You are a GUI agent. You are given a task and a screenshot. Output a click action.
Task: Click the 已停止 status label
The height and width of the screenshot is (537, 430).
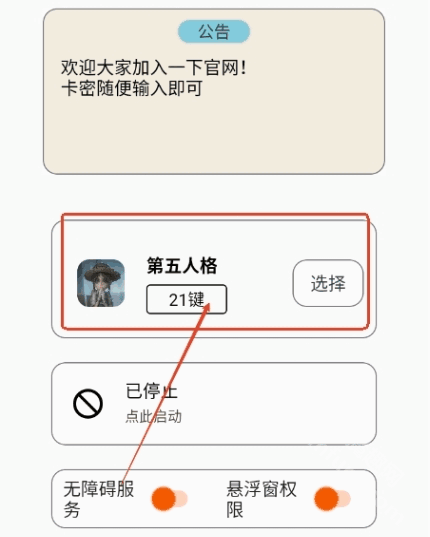pos(152,391)
